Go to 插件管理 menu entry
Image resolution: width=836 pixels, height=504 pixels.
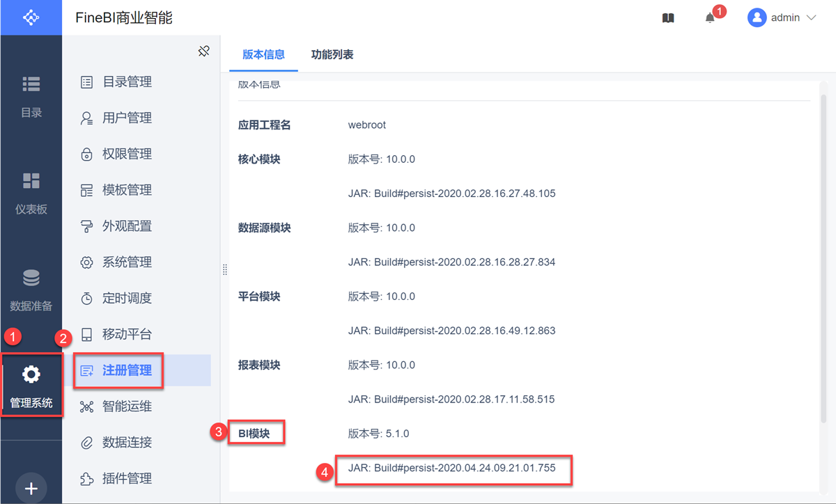[x=127, y=479]
